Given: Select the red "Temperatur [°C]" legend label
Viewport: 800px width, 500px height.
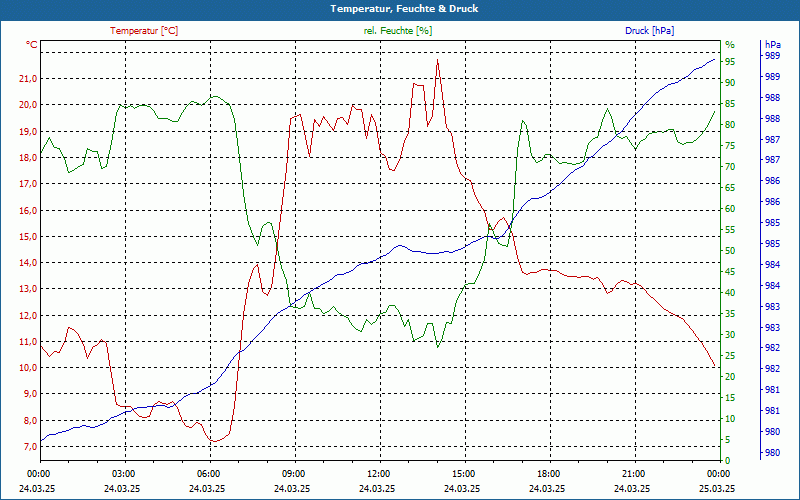Looking at the screenshot, I should [144, 31].
